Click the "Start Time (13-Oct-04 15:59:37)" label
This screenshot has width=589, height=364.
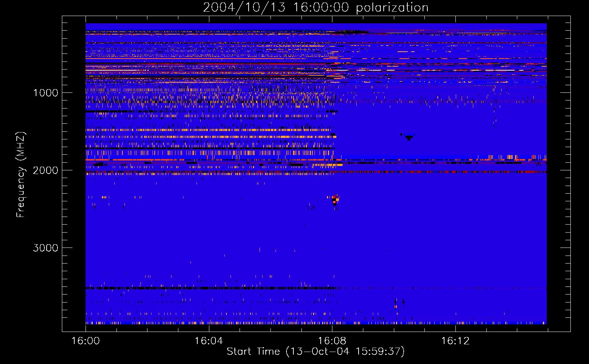[316, 352]
